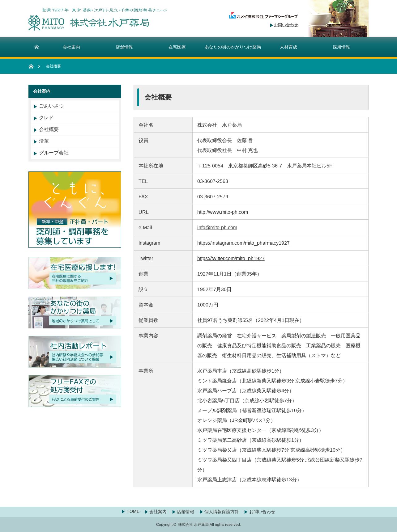
Task: Select 沿革 in the sidebar
Action: [x=75, y=141]
